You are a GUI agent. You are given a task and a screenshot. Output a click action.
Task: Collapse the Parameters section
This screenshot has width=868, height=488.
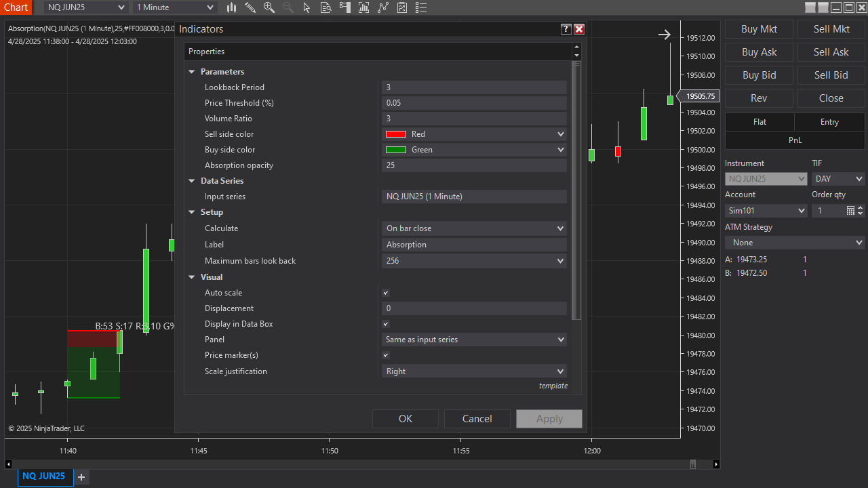point(193,72)
